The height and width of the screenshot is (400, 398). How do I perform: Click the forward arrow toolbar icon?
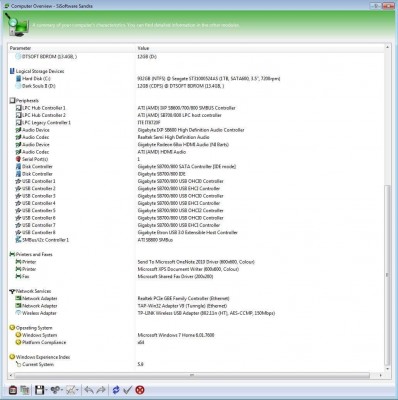pyautogui.click(x=101, y=390)
